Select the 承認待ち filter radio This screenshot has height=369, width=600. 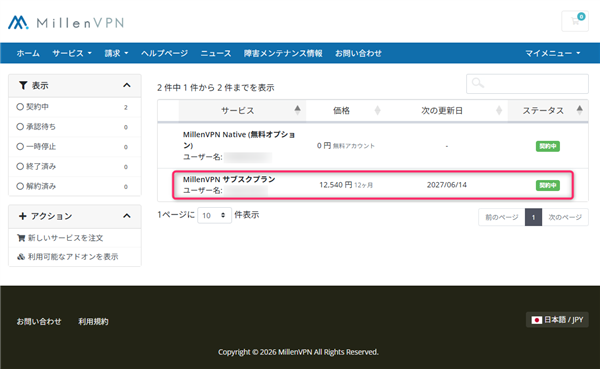tap(20, 127)
